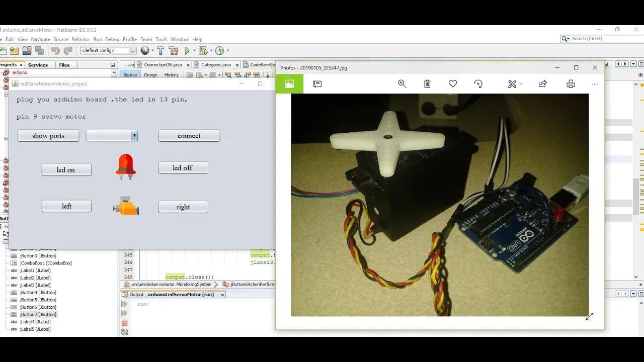Click the Debug Project icon
Screen dimensions: 644x362
click(x=203, y=51)
